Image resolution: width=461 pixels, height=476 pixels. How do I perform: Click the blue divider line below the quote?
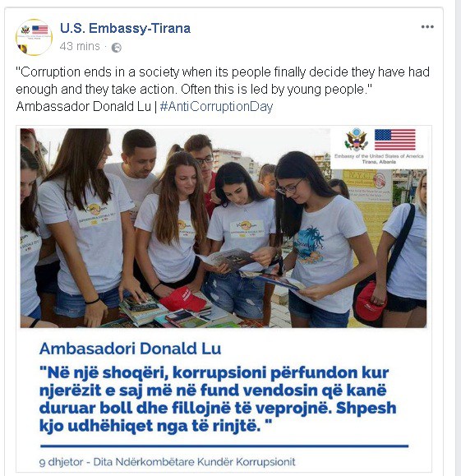pyautogui.click(x=224, y=446)
